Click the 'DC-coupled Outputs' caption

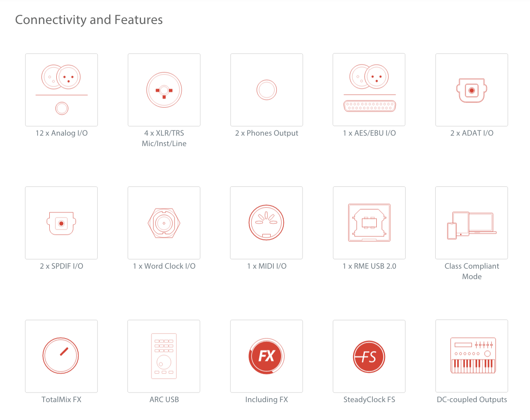[472, 400]
